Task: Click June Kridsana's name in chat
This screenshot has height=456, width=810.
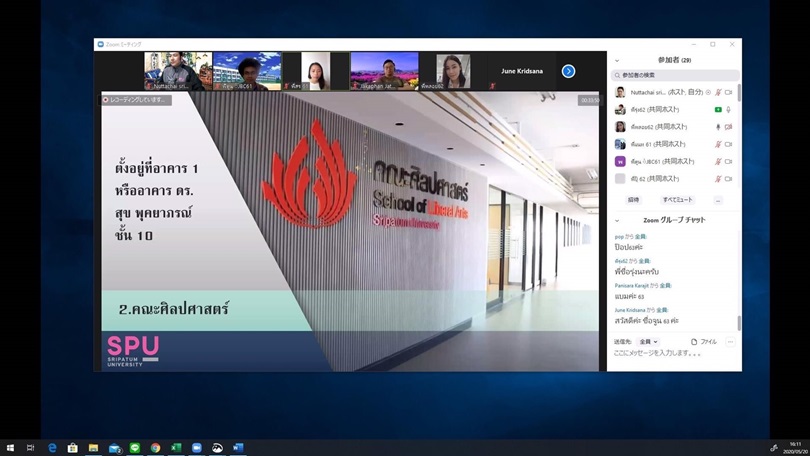Action: coord(630,310)
